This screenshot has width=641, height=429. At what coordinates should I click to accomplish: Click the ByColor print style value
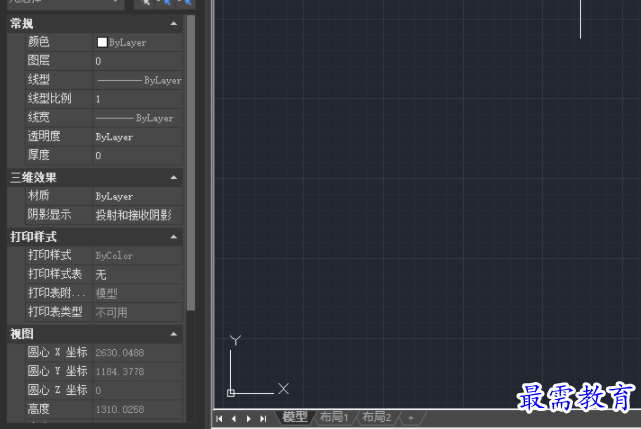tap(137, 256)
